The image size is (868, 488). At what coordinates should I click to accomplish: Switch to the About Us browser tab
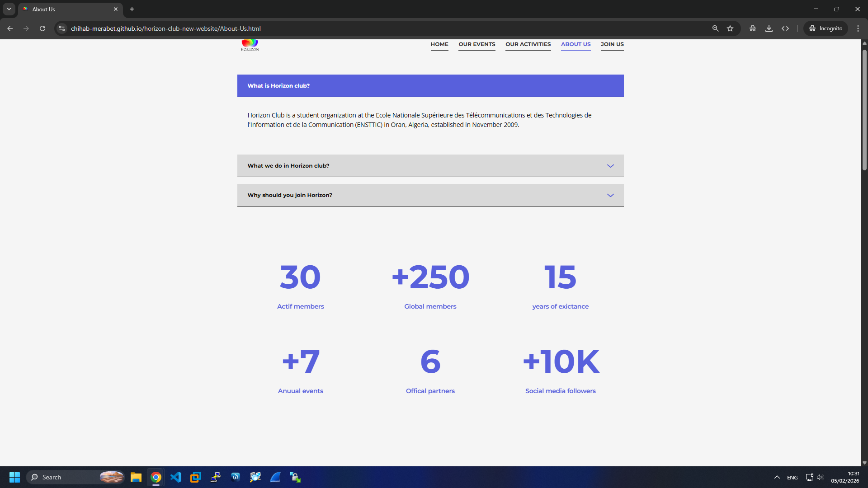63,9
